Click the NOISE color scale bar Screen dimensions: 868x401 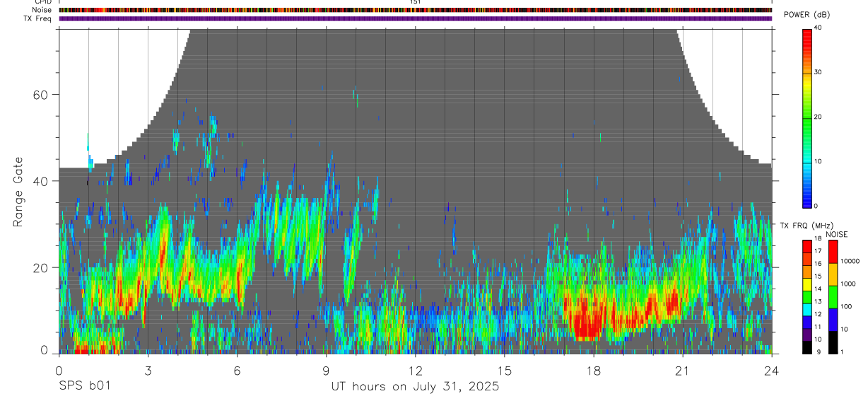point(833,296)
